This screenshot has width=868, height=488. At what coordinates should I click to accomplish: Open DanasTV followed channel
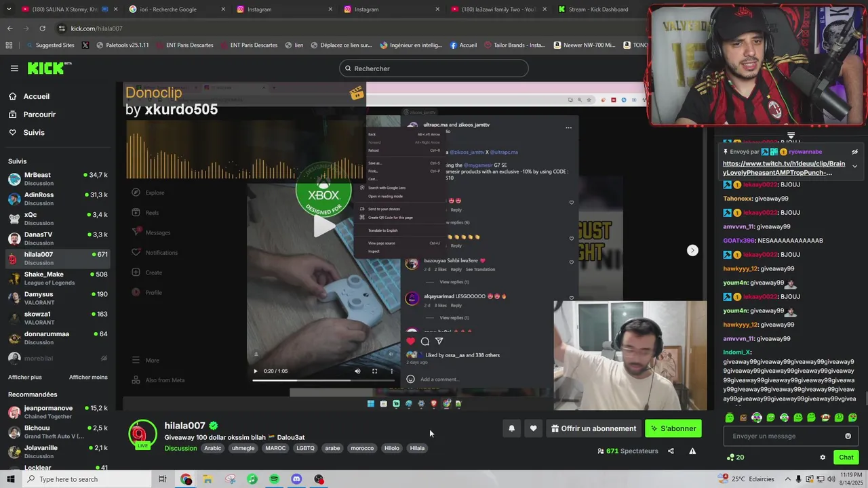tap(58, 239)
